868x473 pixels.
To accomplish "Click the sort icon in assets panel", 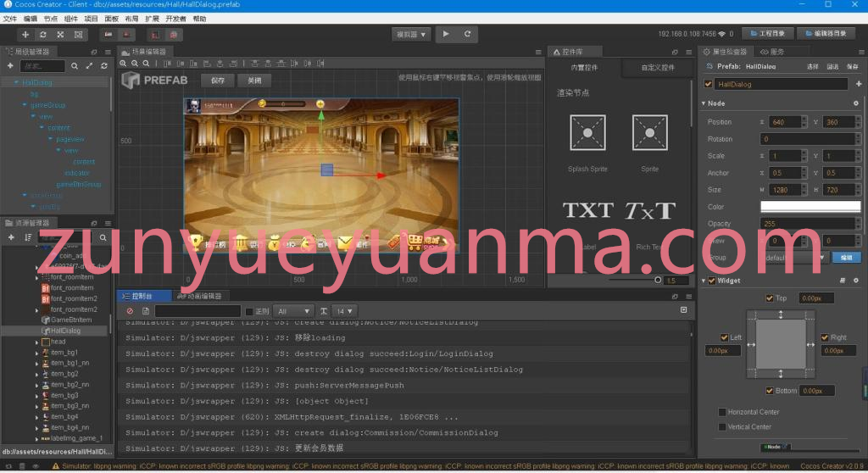I will pyautogui.click(x=28, y=237).
